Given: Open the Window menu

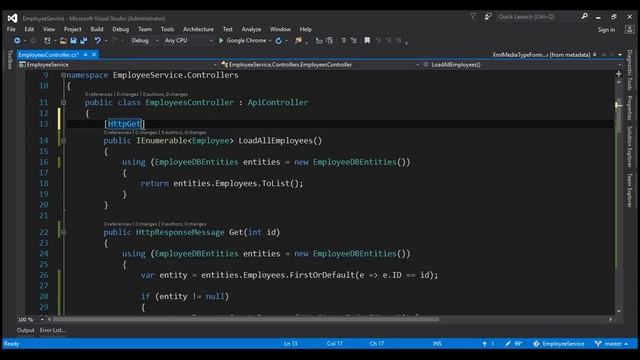Looking at the screenshot, I should click(x=280, y=29).
